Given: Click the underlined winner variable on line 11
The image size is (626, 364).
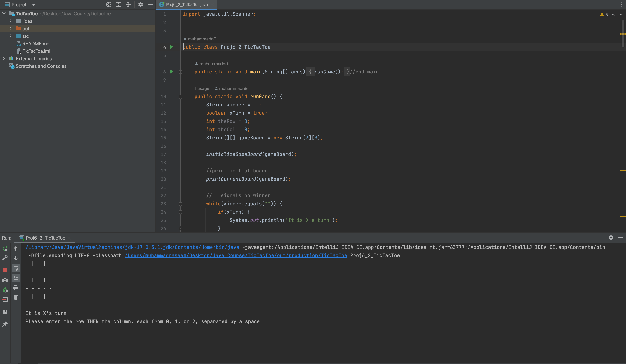Looking at the screenshot, I should 235,105.
